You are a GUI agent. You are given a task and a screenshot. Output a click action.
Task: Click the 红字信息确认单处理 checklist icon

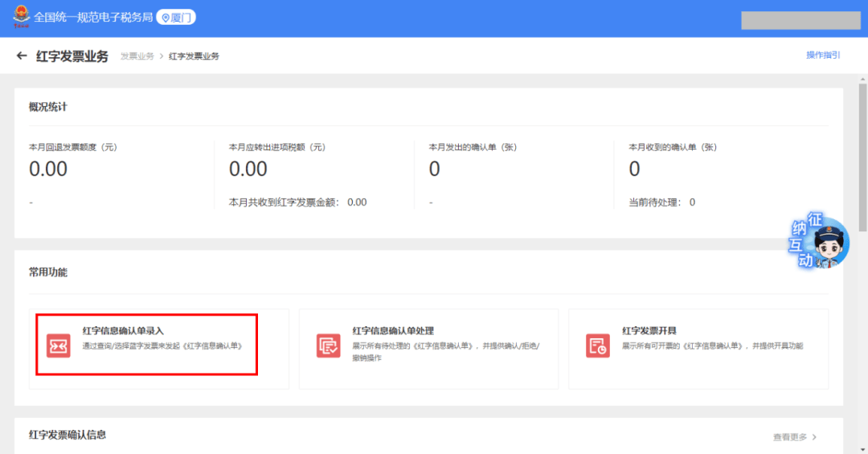(x=328, y=345)
